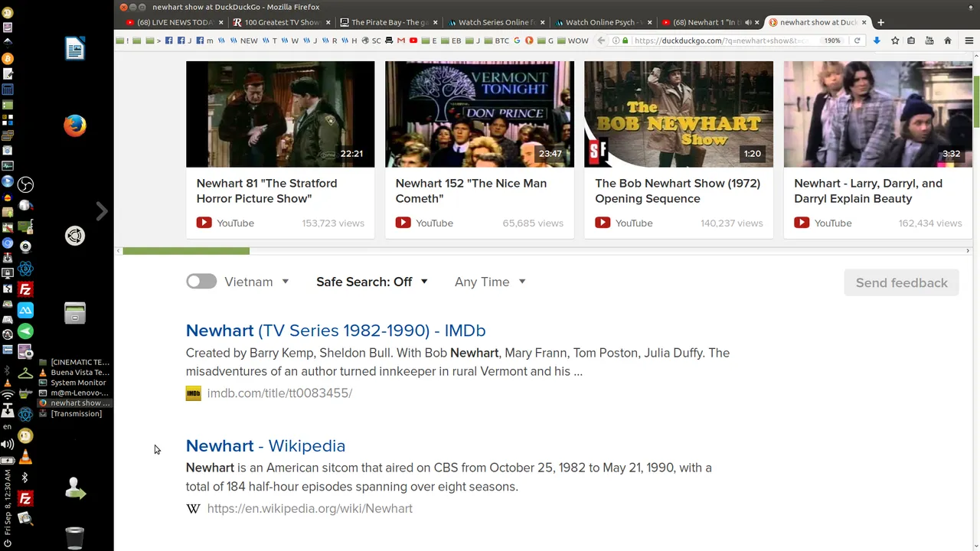Open the Vietnam region dropdown

click(257, 282)
